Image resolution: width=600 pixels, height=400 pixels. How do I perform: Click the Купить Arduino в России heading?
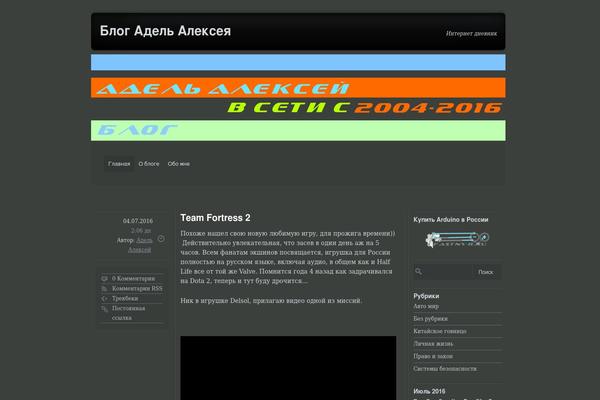(450, 220)
